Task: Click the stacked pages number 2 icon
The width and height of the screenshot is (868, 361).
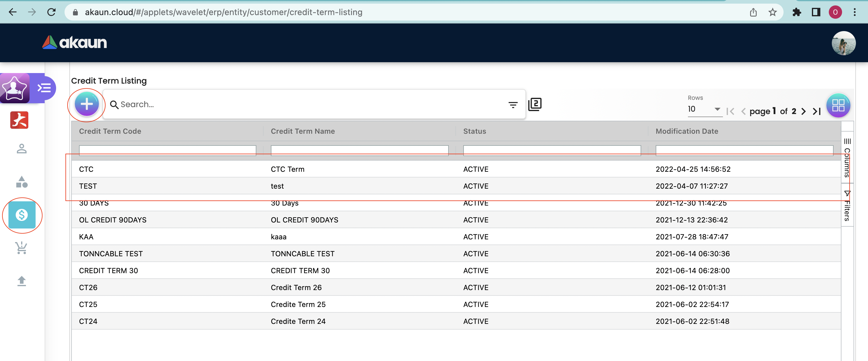Action: point(535,104)
